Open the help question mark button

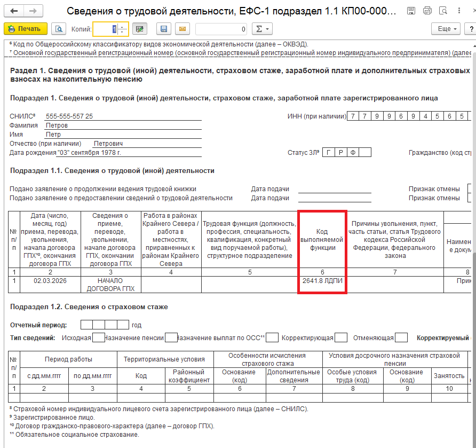coord(471,29)
